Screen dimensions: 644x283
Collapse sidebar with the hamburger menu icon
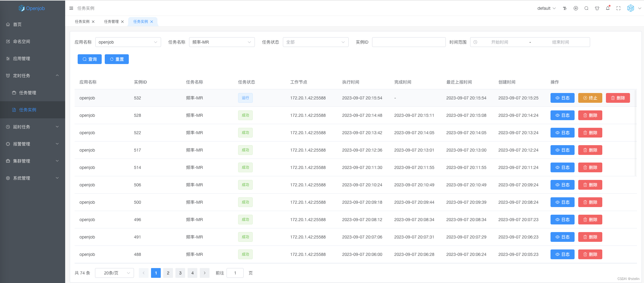tap(71, 8)
